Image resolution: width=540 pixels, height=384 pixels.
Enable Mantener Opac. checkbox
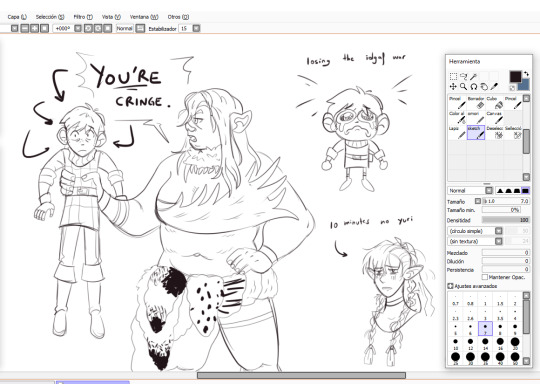pyautogui.click(x=485, y=277)
